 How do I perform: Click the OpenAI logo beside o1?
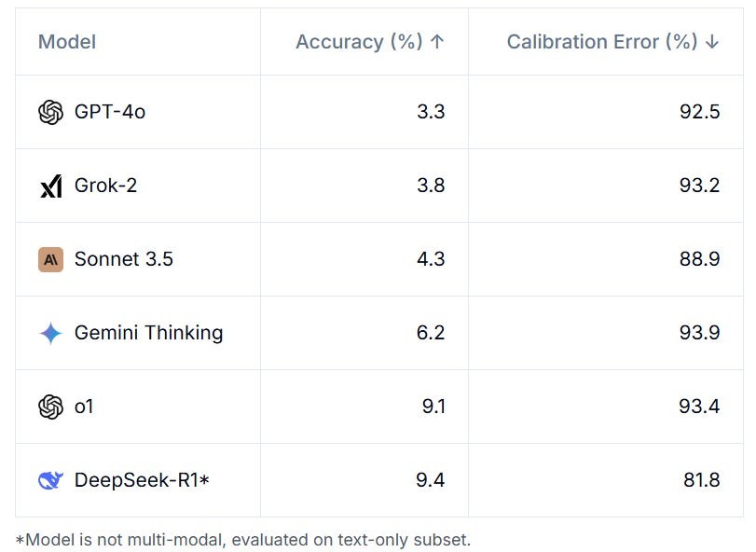point(50,407)
